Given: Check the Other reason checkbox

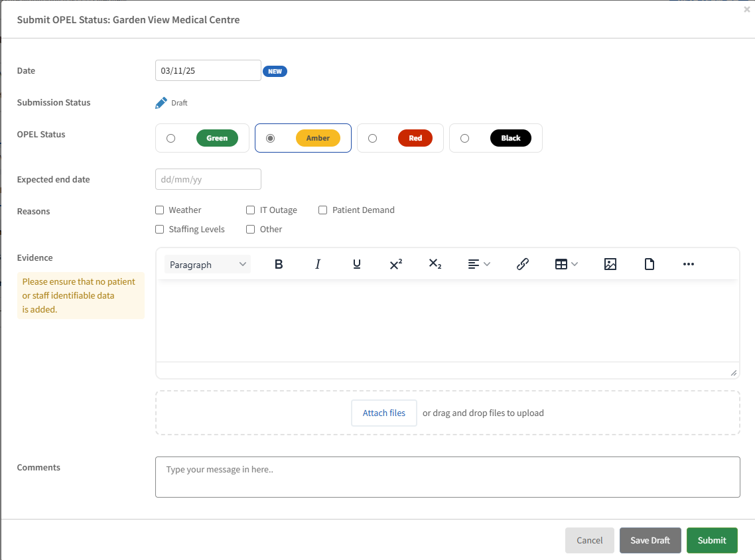Looking at the screenshot, I should [x=250, y=229].
